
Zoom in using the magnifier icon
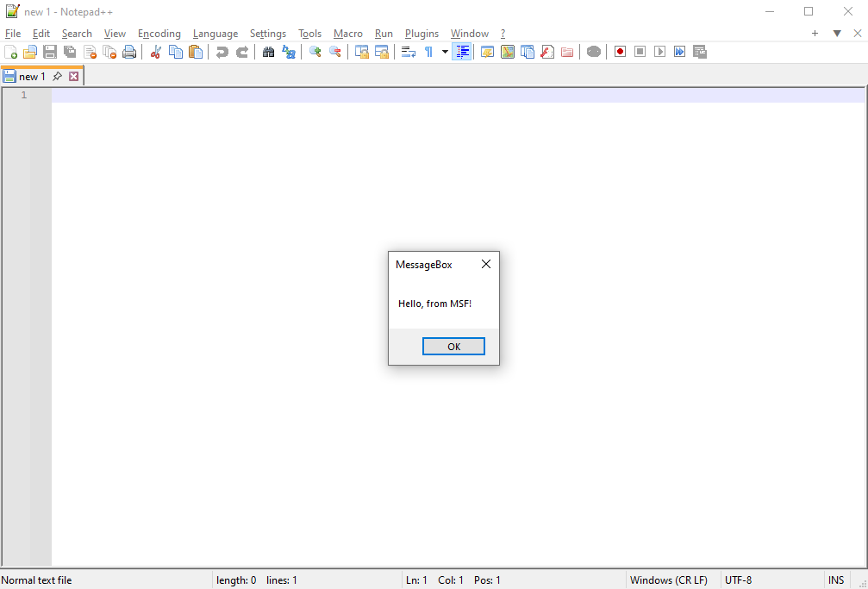tap(315, 52)
